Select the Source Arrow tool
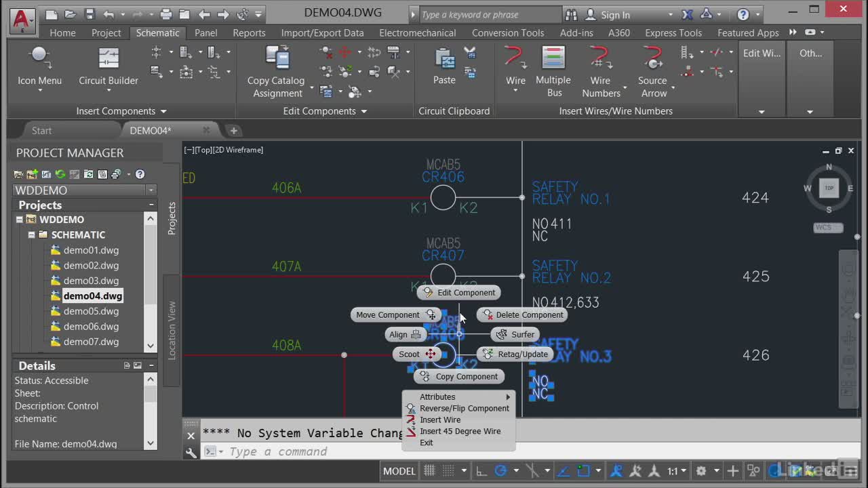This screenshot has width=868, height=488. [653, 71]
